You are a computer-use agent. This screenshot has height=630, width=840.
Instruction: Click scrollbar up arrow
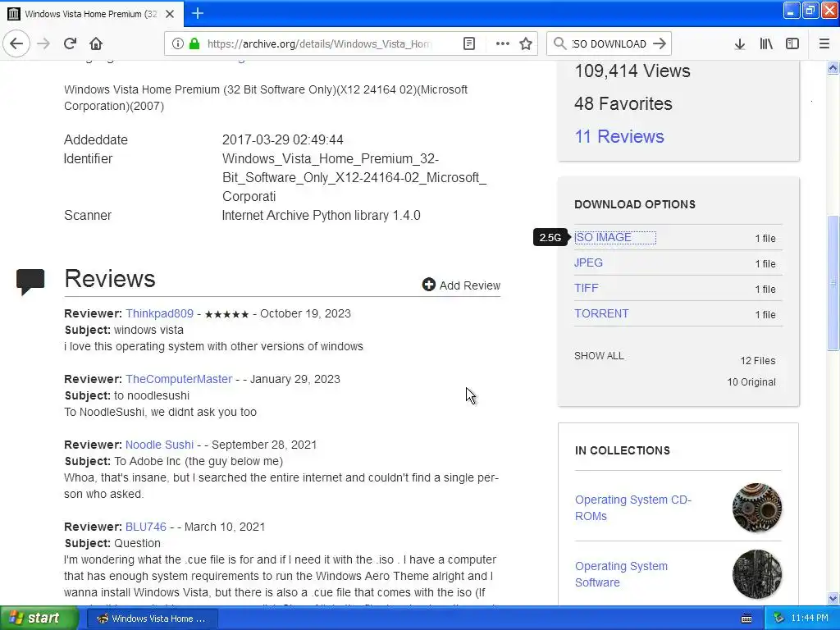833,67
